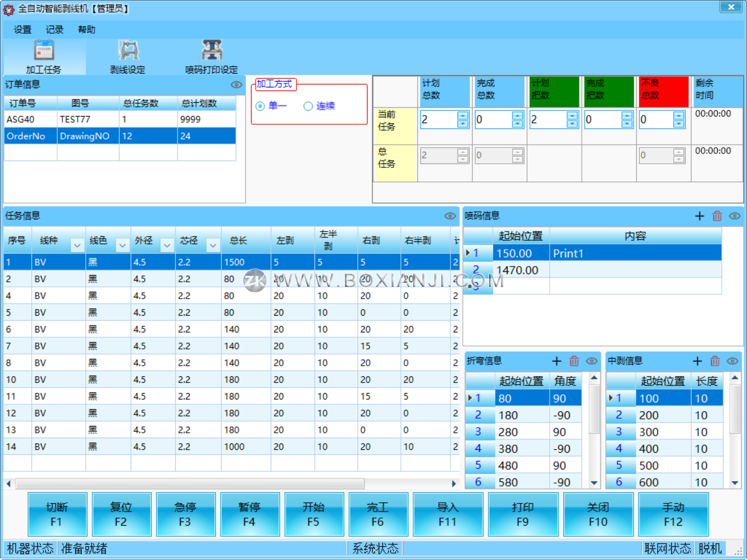This screenshot has height=560, width=747.
Task: Click the 右半剥 column header
Action: 425,240
